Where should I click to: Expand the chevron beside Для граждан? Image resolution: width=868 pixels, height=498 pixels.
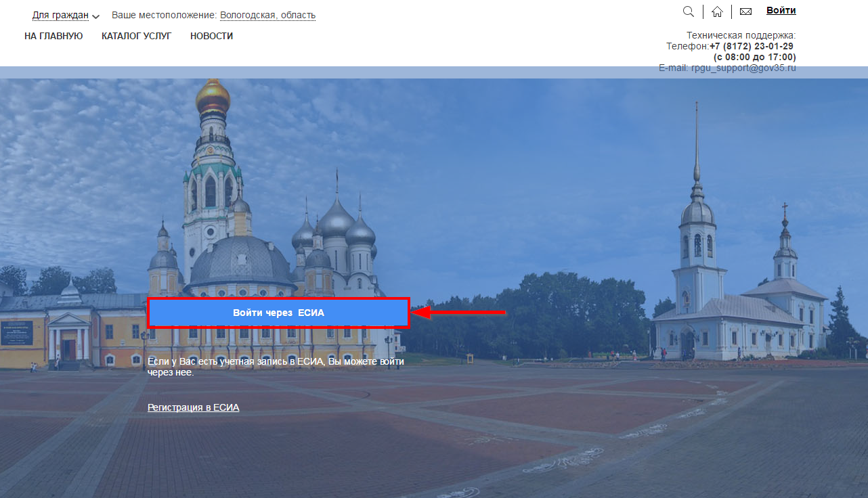pos(95,16)
